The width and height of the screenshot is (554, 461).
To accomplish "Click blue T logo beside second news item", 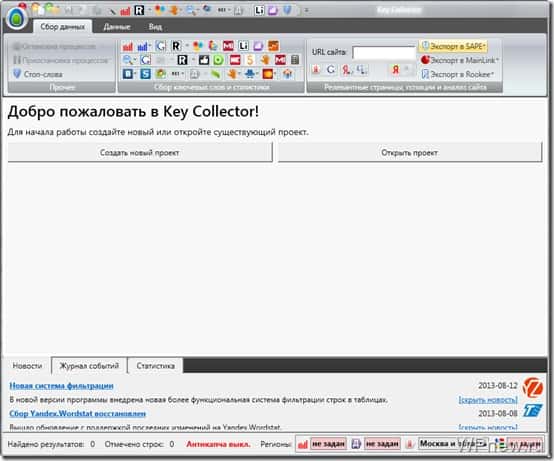I will pos(532,410).
